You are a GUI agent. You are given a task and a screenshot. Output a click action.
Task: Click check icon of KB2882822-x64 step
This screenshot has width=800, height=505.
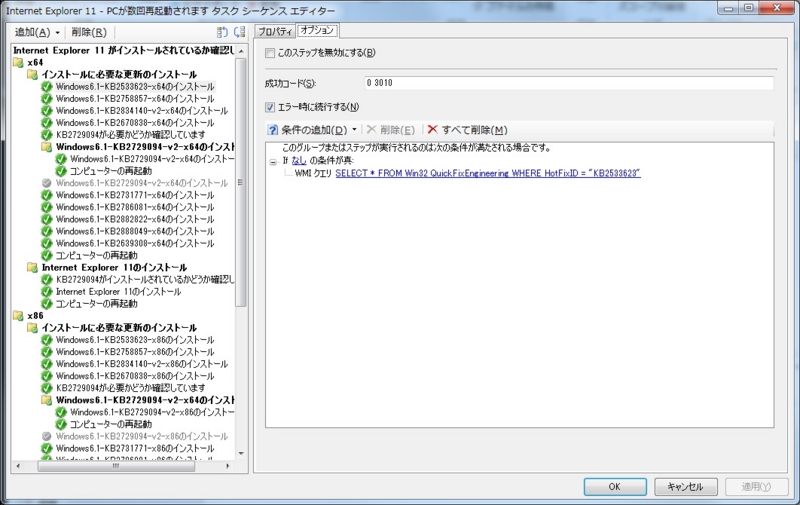(47, 219)
